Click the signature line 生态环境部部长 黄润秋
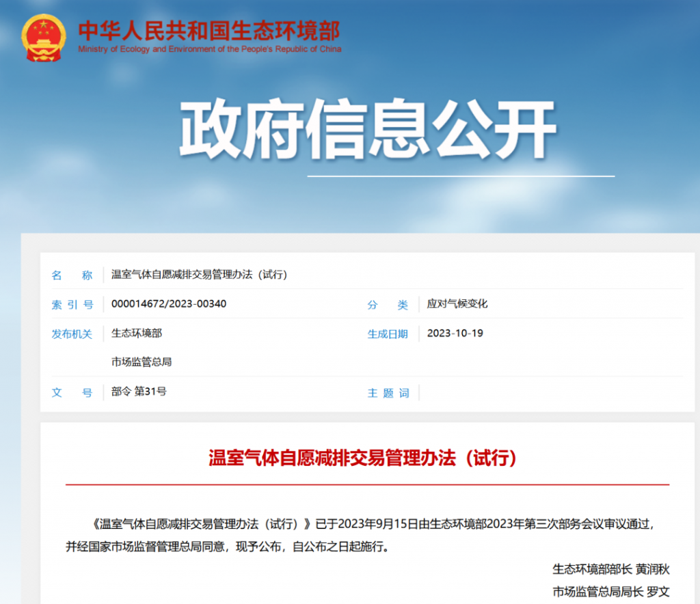700x604 pixels. [x=610, y=568]
